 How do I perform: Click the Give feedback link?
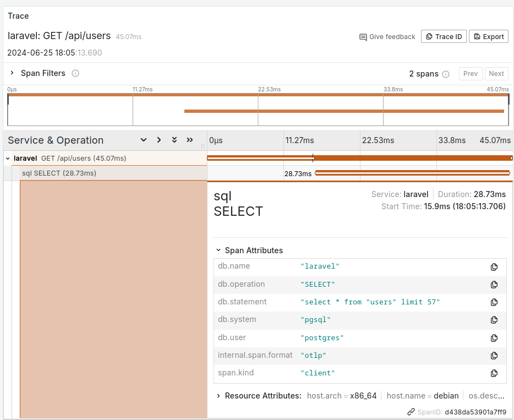[387, 37]
